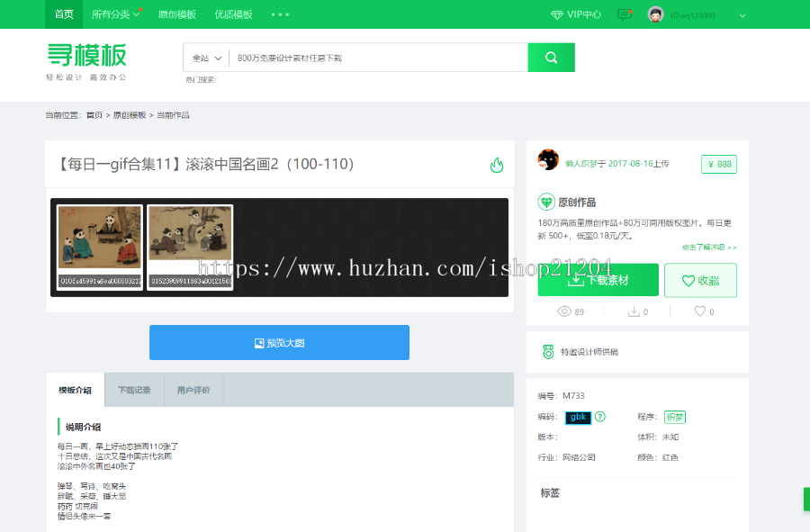Click the 颜色: 红色 text

pyautogui.click(x=658, y=457)
